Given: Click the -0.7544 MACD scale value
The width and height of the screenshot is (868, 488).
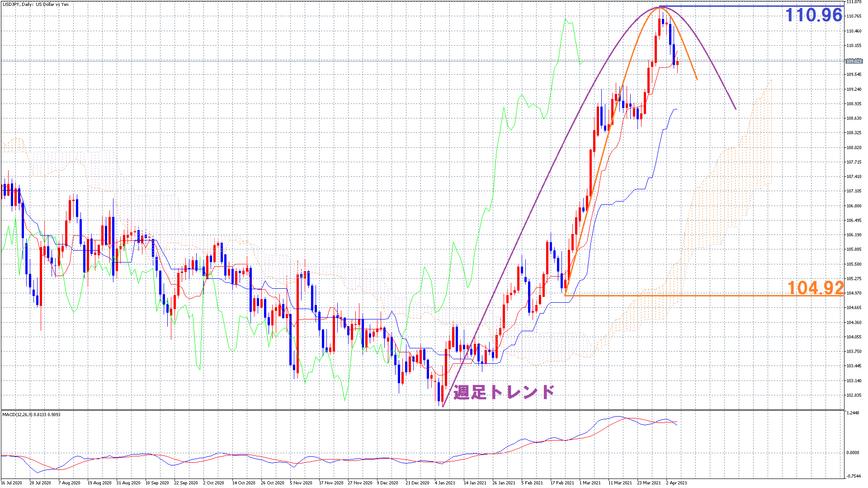Looking at the screenshot, I should tap(853, 476).
